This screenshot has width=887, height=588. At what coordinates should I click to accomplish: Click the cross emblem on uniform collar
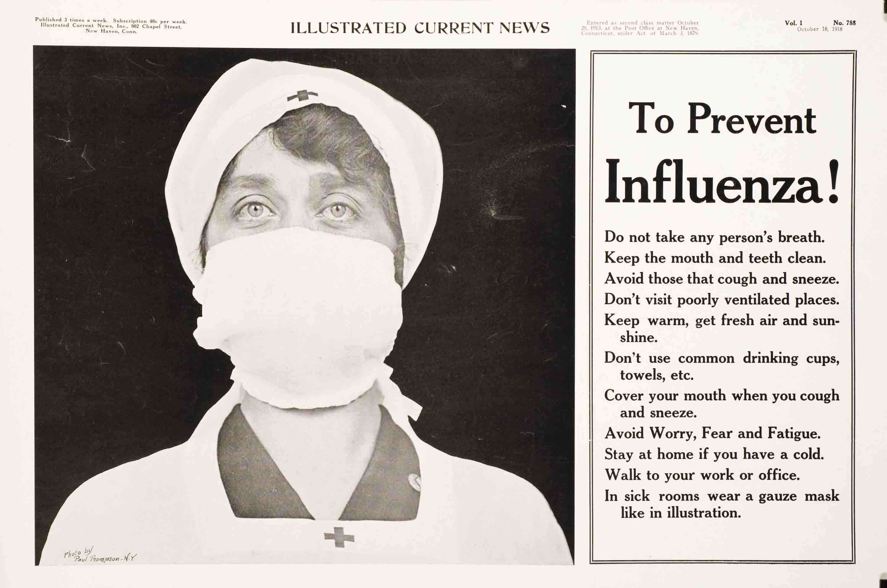click(x=339, y=537)
